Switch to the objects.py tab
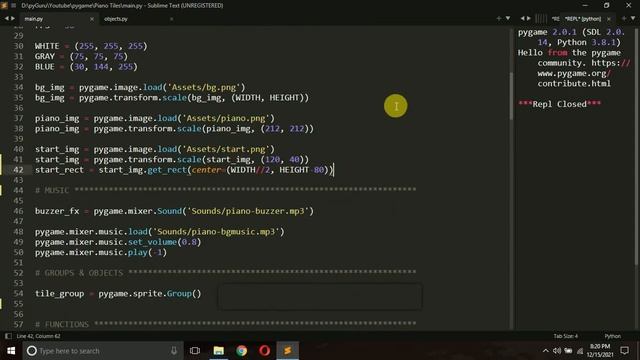The width and height of the screenshot is (640, 360). [116, 19]
